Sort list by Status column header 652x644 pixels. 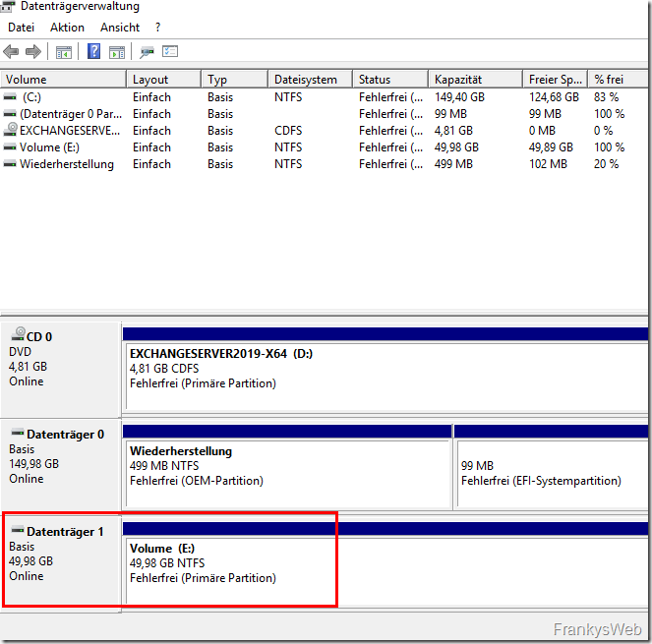(375, 79)
